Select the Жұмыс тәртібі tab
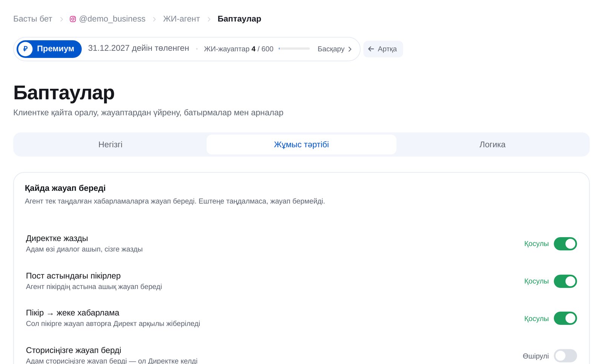The height and width of the screenshot is (364, 603). coord(301,145)
